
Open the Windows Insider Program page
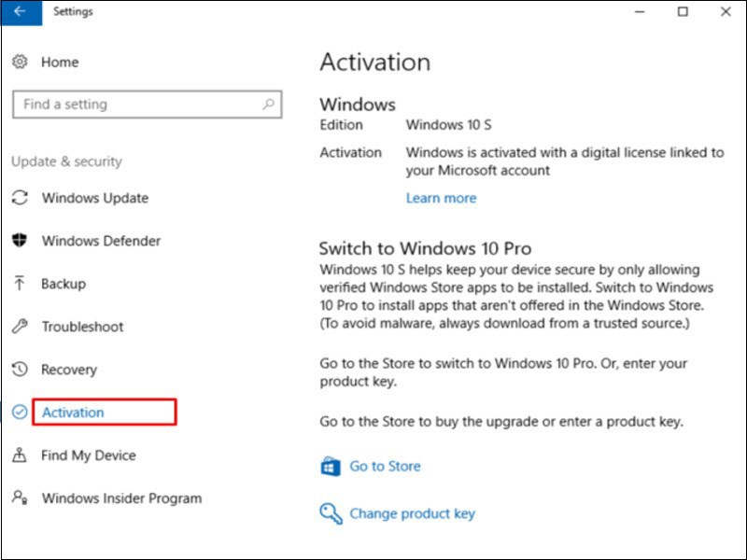tap(121, 498)
